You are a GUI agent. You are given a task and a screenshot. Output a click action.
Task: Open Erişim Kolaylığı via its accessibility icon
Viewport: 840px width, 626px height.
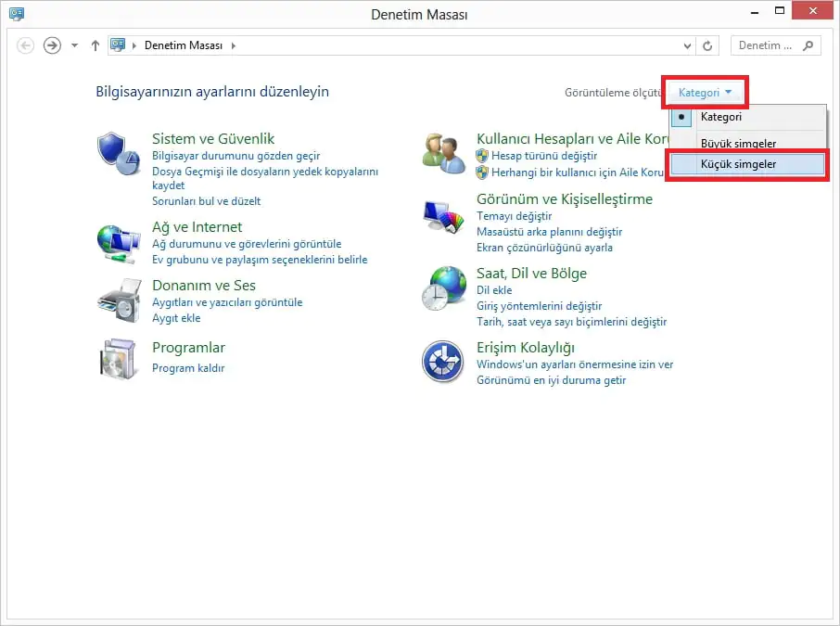click(442, 362)
